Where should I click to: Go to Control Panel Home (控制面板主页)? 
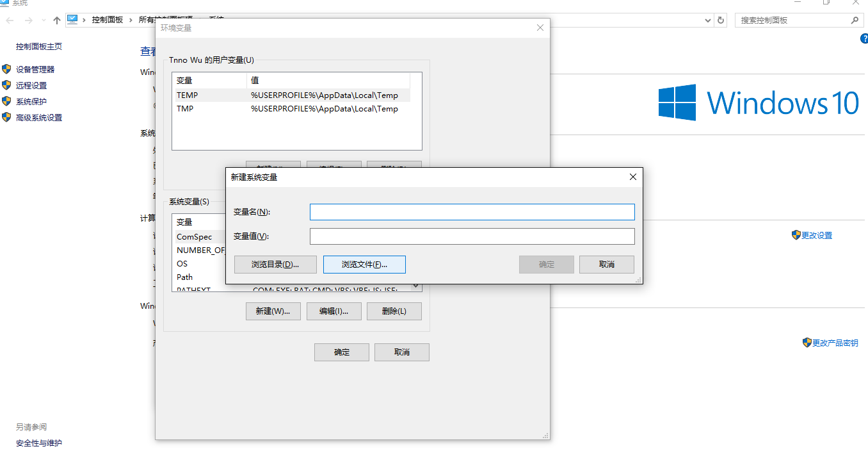pyautogui.click(x=39, y=47)
